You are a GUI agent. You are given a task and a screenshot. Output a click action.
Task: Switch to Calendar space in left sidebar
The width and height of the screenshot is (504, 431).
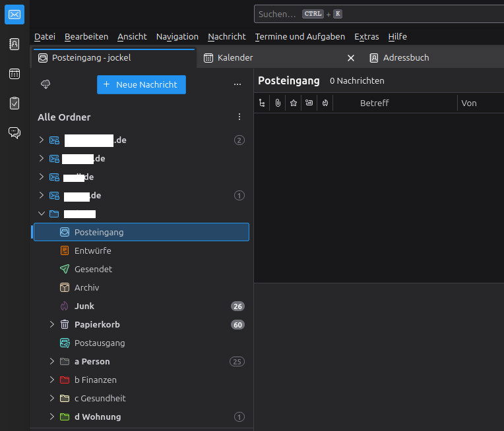click(x=14, y=74)
